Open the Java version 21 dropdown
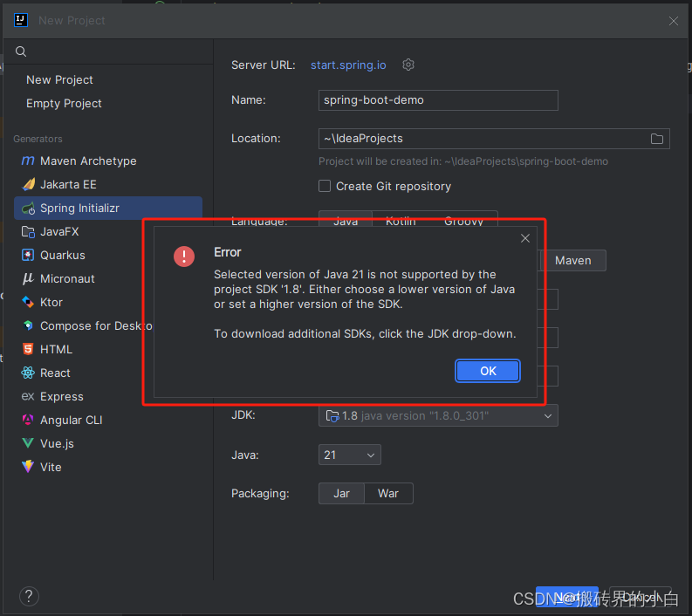 click(x=350, y=455)
